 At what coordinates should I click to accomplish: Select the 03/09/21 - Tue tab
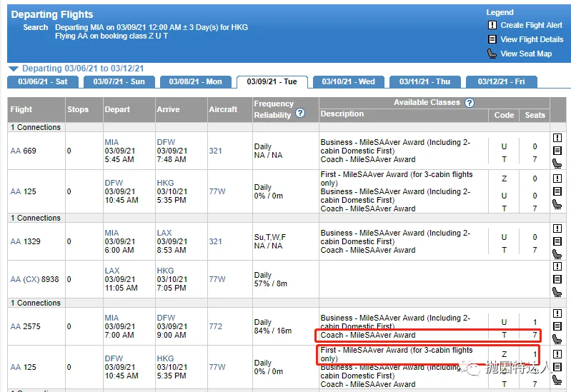272,82
